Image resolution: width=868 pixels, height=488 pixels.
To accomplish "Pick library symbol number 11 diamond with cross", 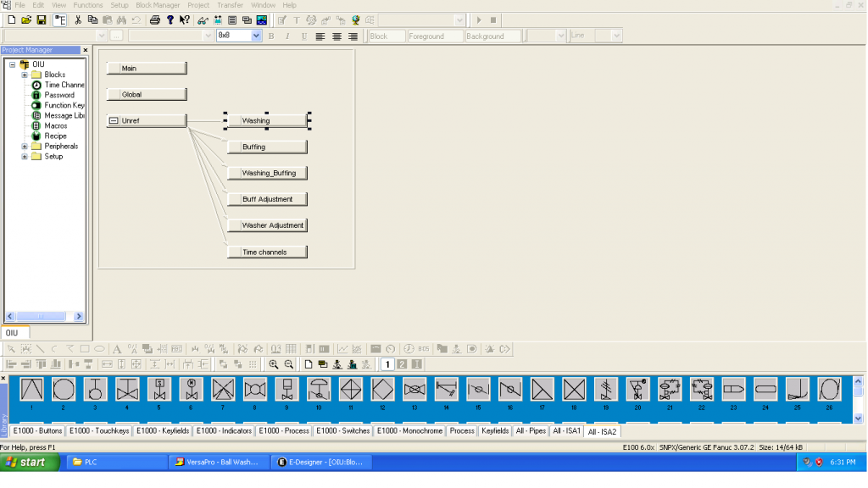I will [x=351, y=390].
